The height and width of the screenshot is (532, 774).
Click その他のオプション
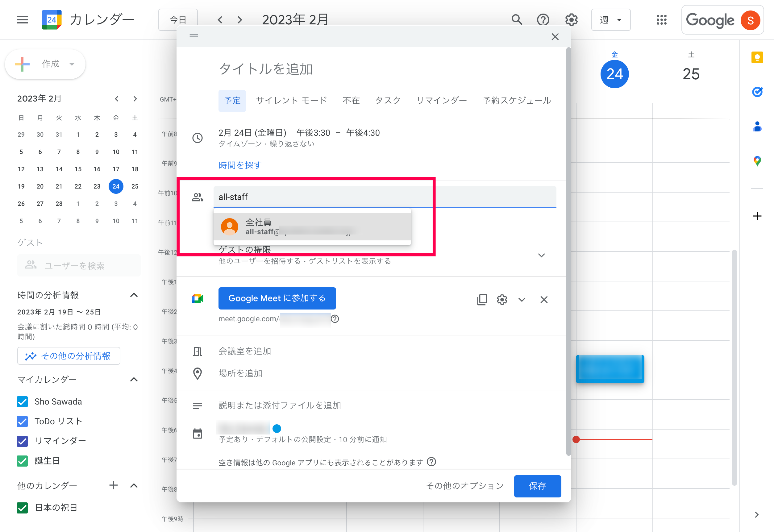[x=465, y=486]
